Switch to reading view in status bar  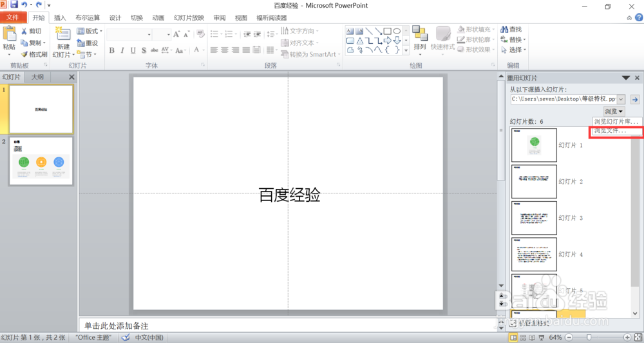pos(532,338)
